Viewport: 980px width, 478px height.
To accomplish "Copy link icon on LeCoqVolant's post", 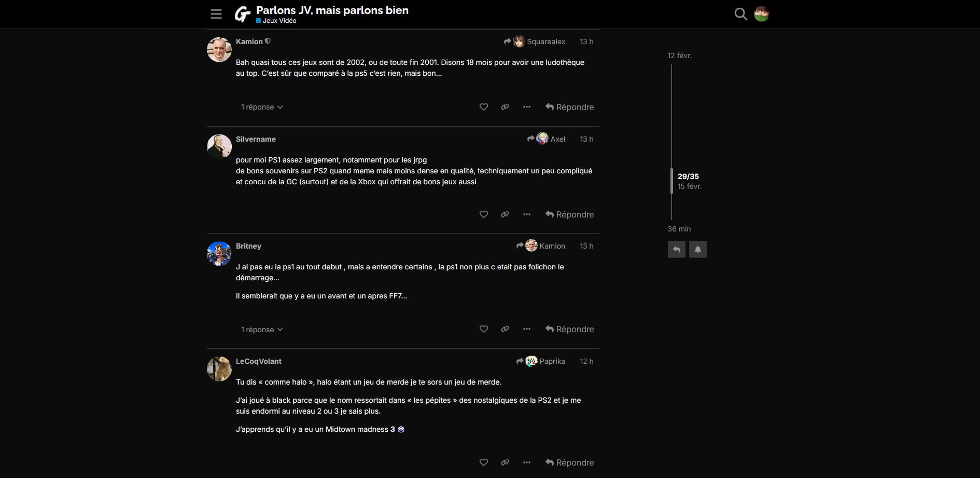I will [505, 462].
